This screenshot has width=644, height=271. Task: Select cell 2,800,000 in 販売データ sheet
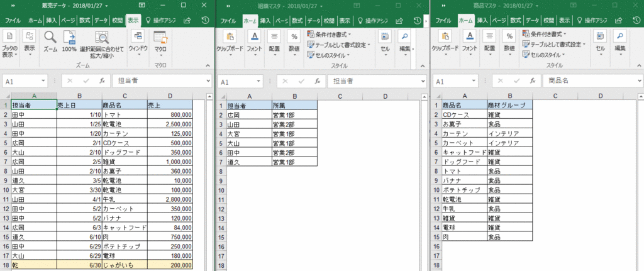tap(170, 199)
